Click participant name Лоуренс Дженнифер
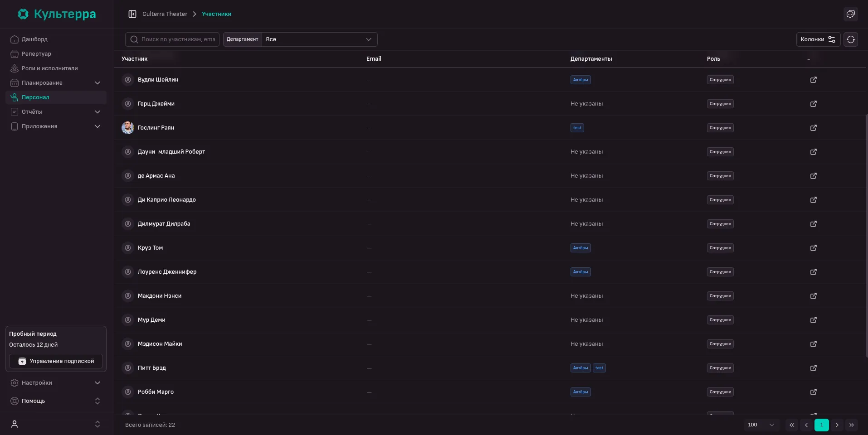The width and height of the screenshot is (868, 435). point(167,272)
